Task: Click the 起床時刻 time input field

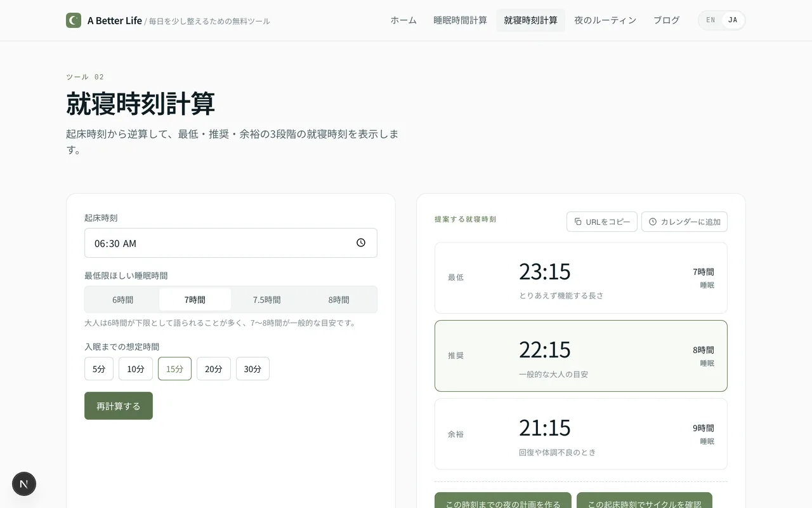Action: 222,243
